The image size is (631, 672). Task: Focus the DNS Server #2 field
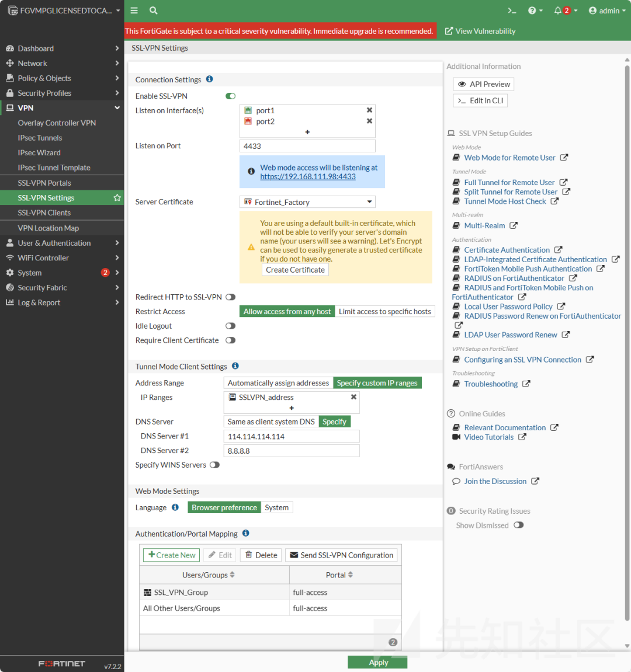[292, 451]
